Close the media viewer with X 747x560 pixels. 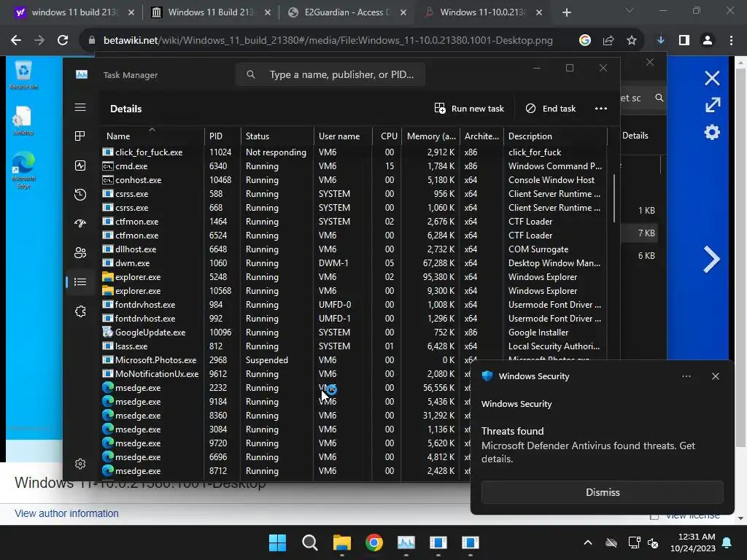pyautogui.click(x=712, y=78)
